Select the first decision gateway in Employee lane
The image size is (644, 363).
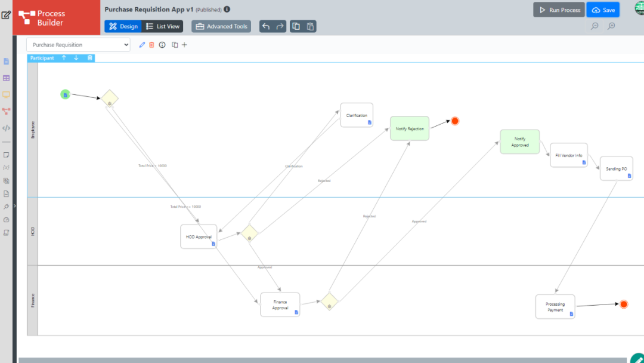pos(110,99)
